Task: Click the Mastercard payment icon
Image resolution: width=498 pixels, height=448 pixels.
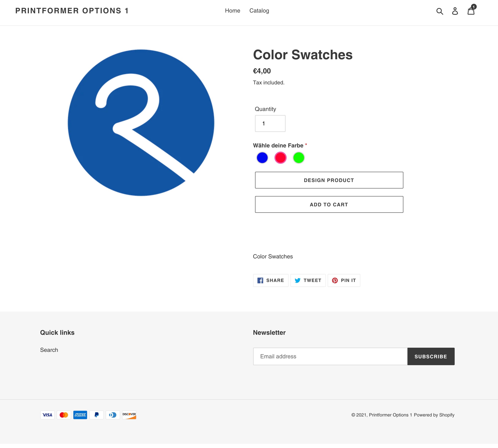Action: (64, 415)
